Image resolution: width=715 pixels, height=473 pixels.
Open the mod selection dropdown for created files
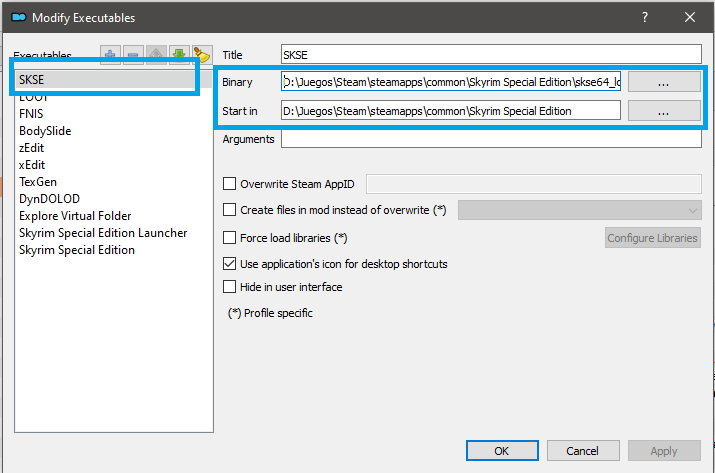pyautogui.click(x=580, y=210)
